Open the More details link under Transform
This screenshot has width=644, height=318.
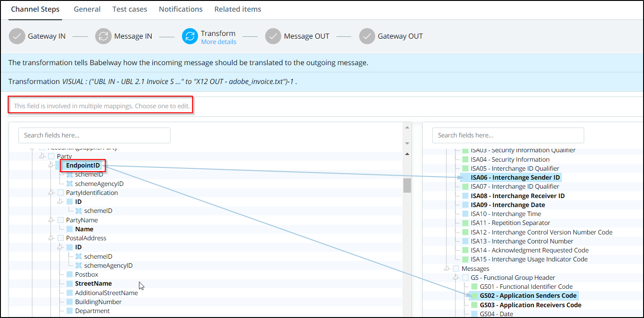pos(219,42)
